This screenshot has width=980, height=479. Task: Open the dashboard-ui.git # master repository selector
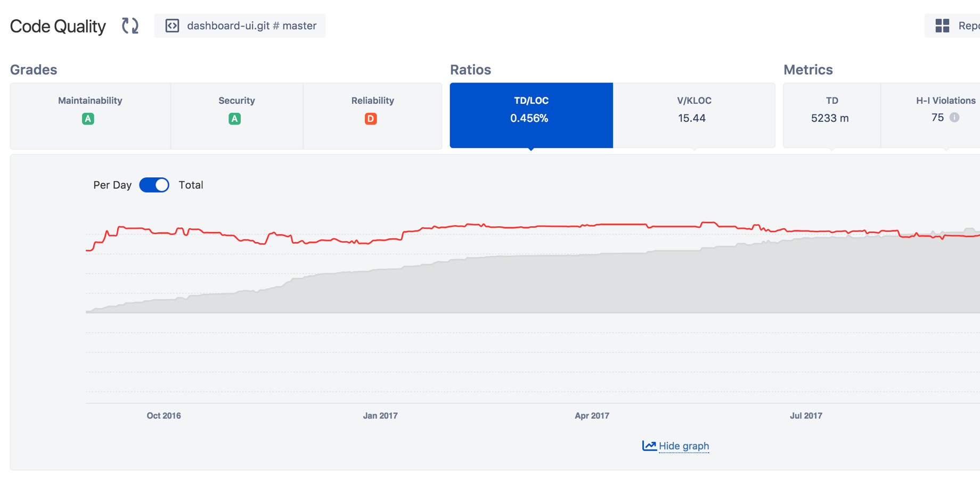click(240, 26)
